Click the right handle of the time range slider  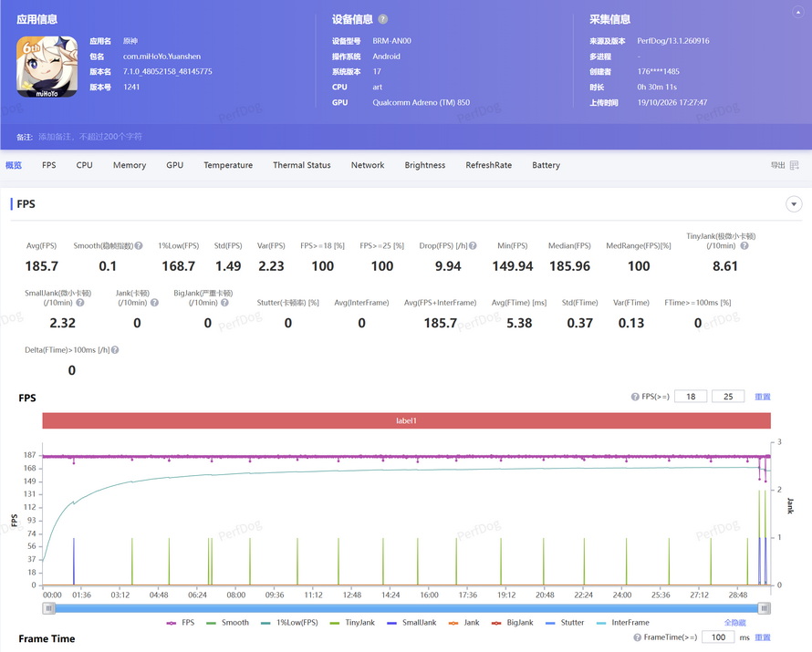(765, 608)
